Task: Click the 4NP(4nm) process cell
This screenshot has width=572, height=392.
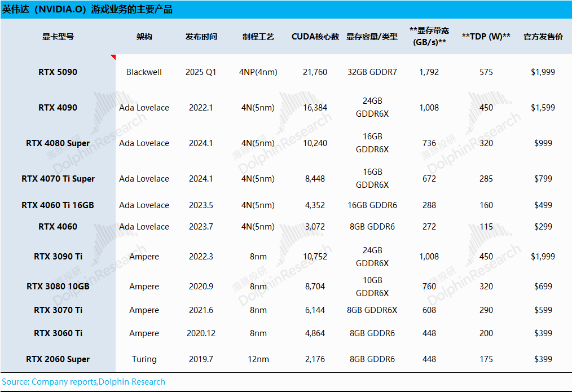Action: 258,72
